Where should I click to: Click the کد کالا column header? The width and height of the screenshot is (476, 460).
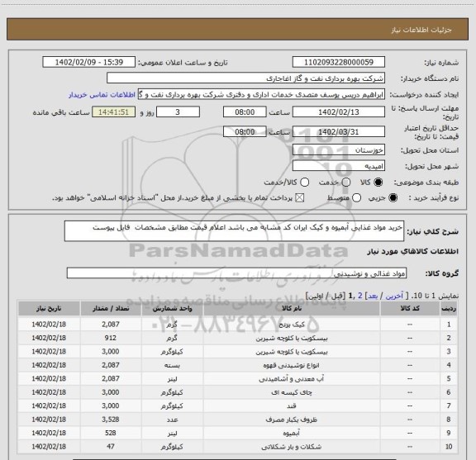(410, 308)
